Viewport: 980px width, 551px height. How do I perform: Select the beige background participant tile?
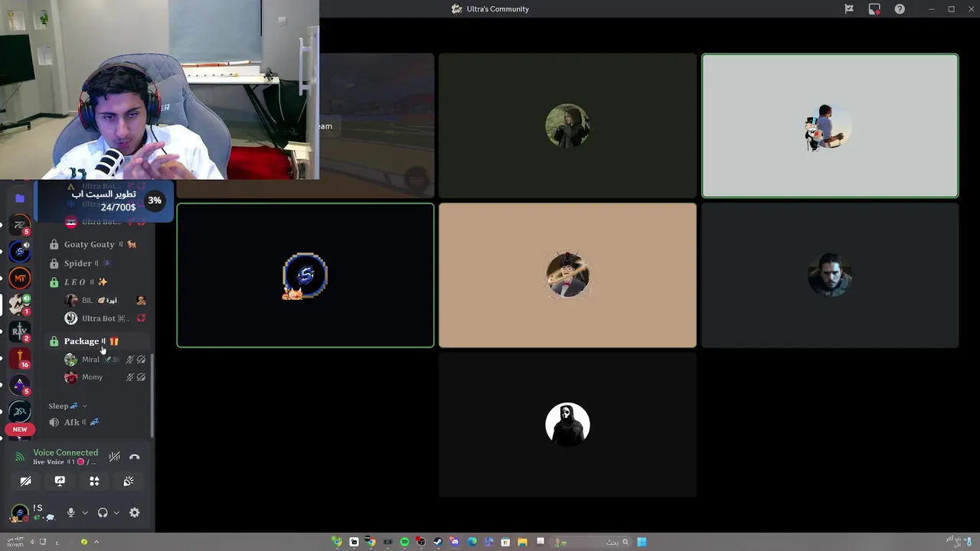click(x=567, y=275)
